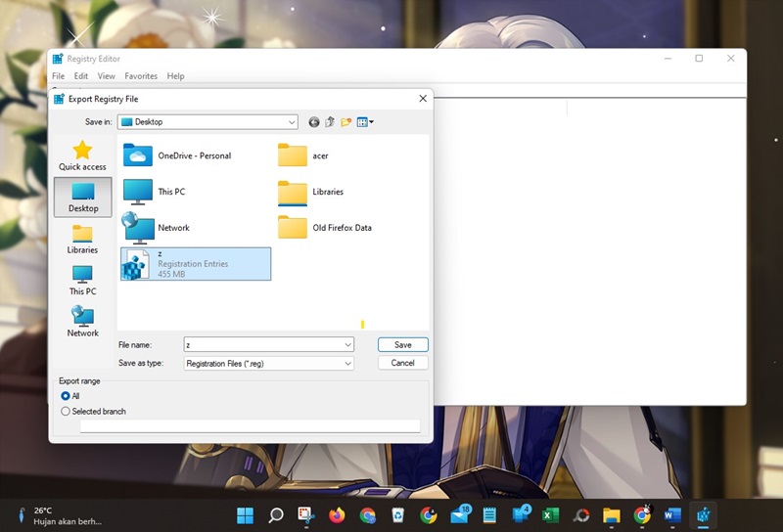Select the Old Firefox Data folder
This screenshot has height=532, width=783.
pyautogui.click(x=325, y=228)
